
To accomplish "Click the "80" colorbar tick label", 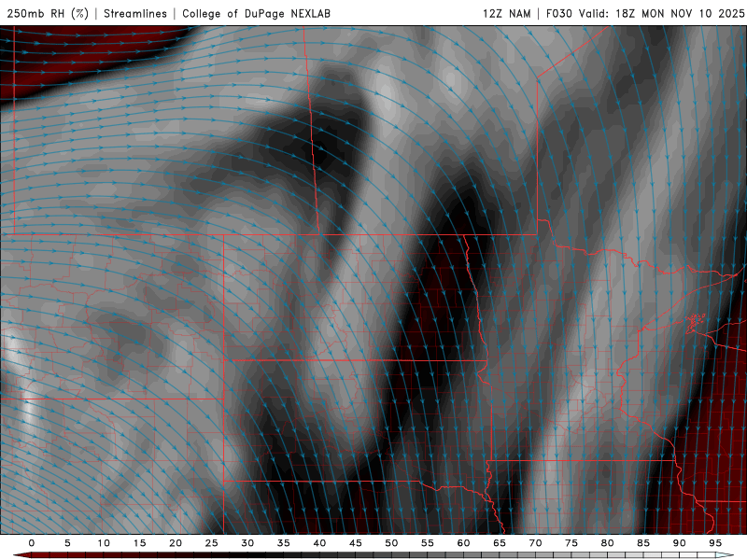I will click(607, 543).
